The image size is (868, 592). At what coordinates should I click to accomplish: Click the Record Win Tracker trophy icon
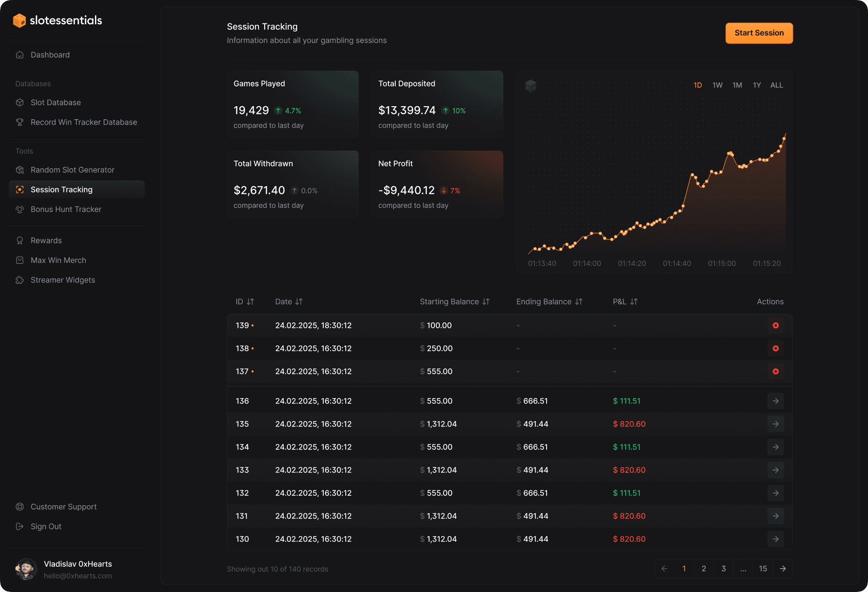point(19,122)
